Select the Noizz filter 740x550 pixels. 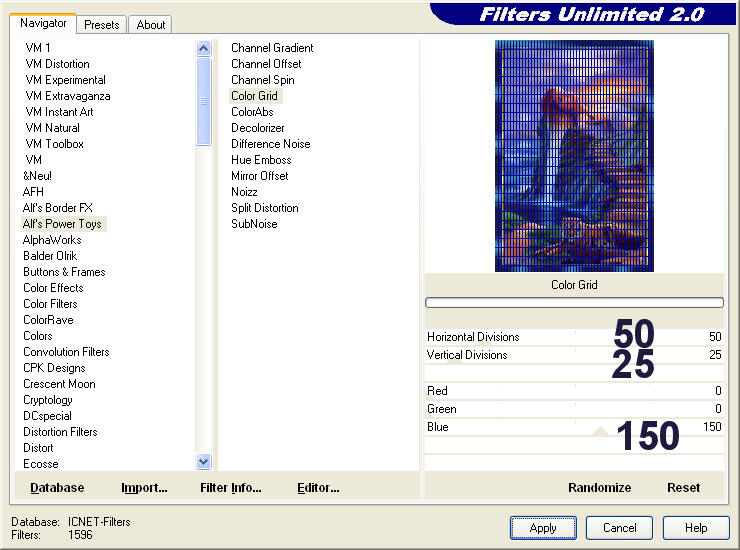pyautogui.click(x=244, y=193)
